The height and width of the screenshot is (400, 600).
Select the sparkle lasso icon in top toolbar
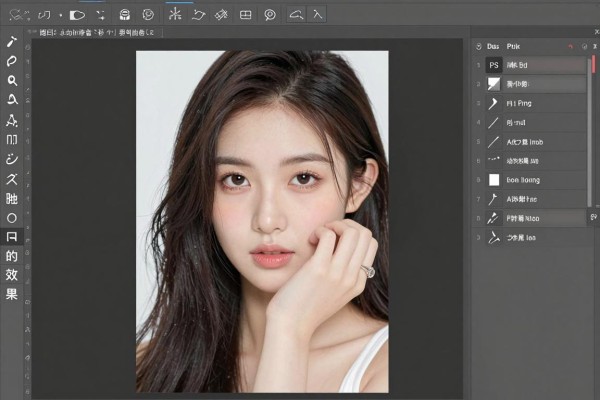coord(19,15)
